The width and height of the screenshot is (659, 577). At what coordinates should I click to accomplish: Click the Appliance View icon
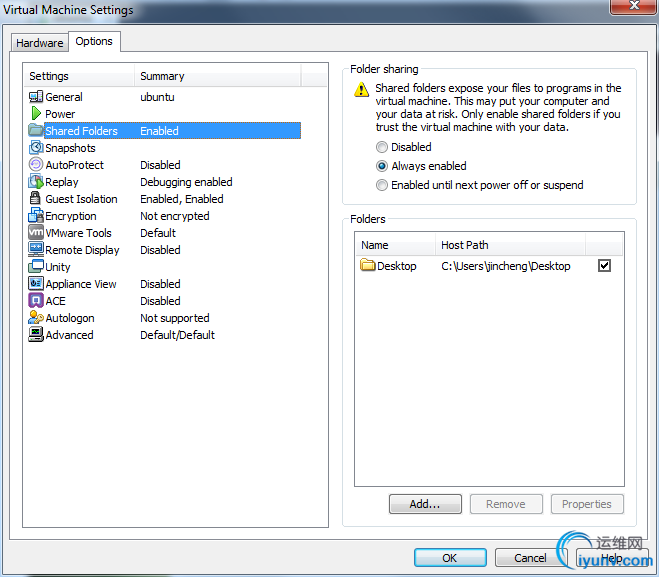[36, 283]
